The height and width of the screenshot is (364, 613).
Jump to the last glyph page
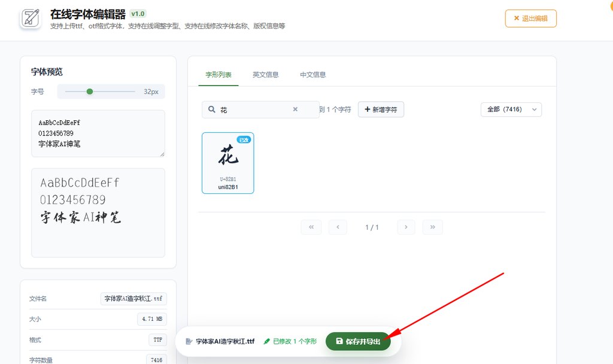tap(432, 227)
